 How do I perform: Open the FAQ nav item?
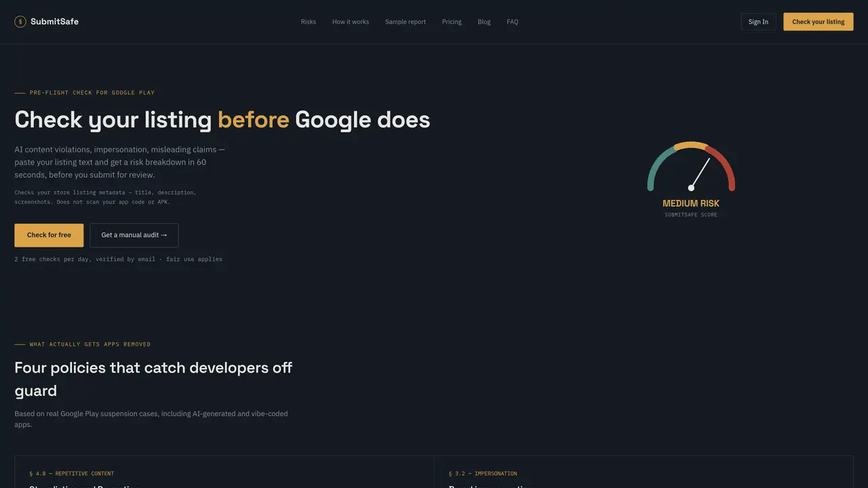pos(513,22)
